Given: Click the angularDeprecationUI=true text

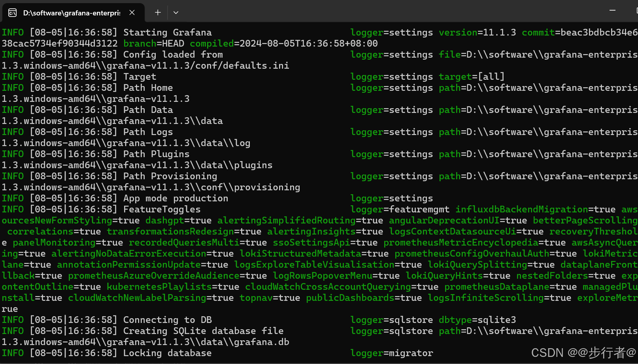Looking at the screenshot, I should point(458,220).
